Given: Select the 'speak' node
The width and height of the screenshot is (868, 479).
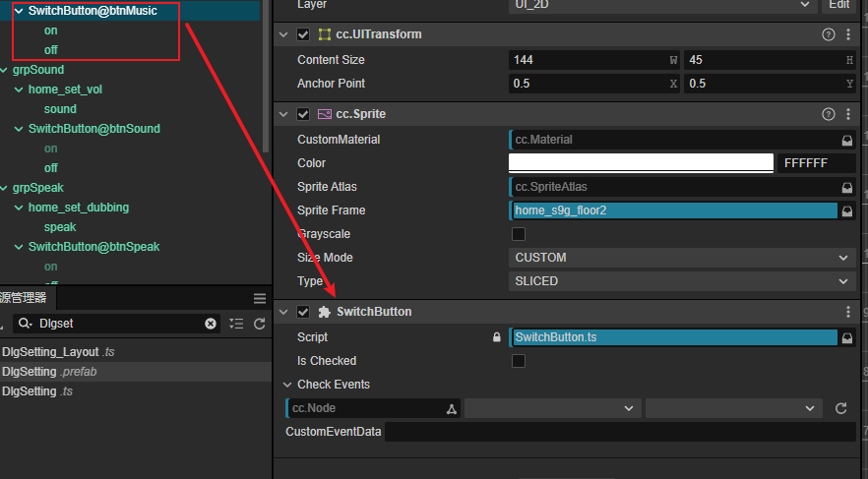Looking at the screenshot, I should point(60,227).
